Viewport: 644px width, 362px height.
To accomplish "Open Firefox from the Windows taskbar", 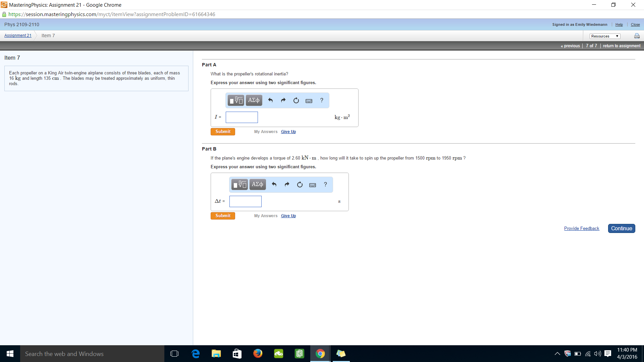I will 258,354.
